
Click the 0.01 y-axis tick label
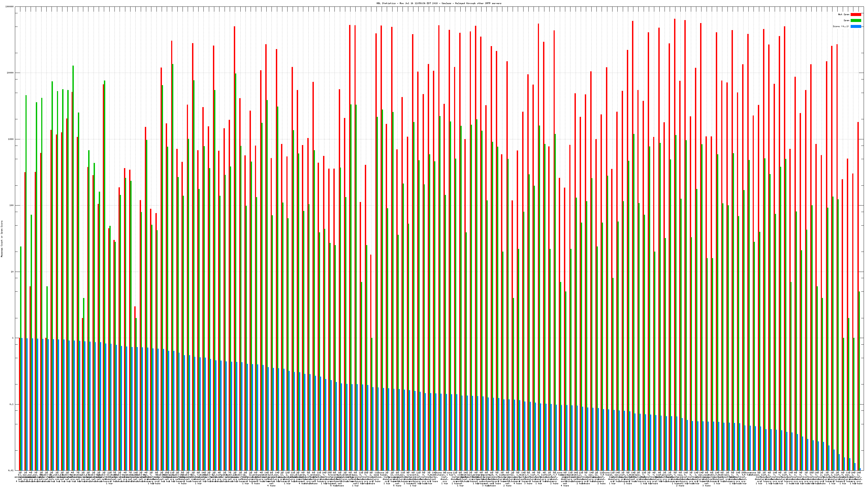tap(11, 470)
